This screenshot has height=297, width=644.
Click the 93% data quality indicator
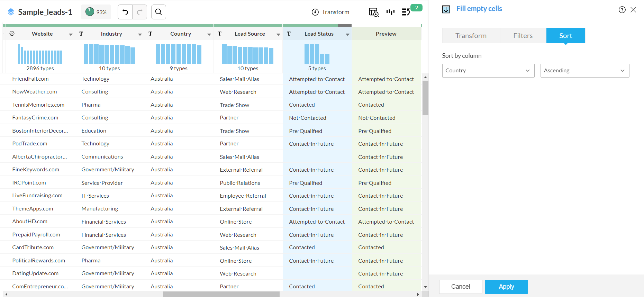tap(96, 12)
